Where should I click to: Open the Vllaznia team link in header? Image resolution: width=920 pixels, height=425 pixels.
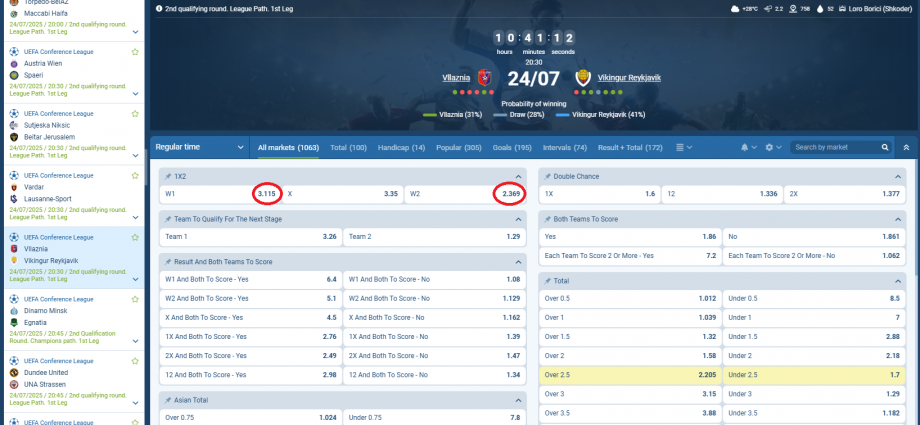456,77
